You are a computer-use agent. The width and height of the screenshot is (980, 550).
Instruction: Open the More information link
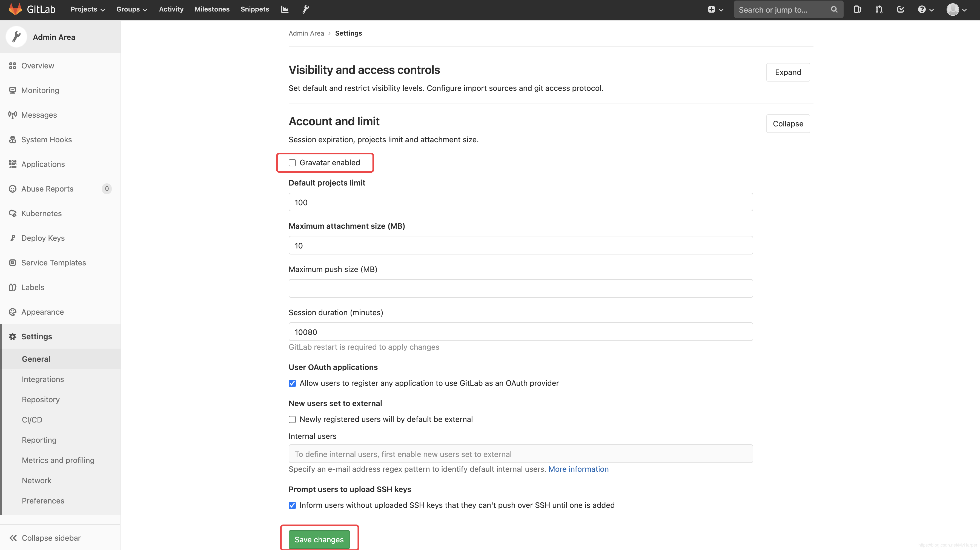[x=578, y=469]
